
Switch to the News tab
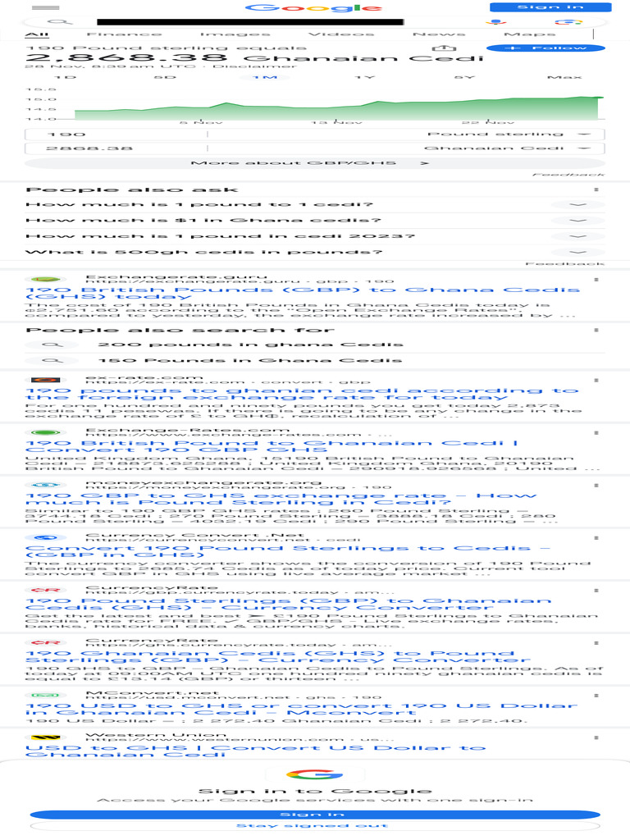click(x=440, y=34)
